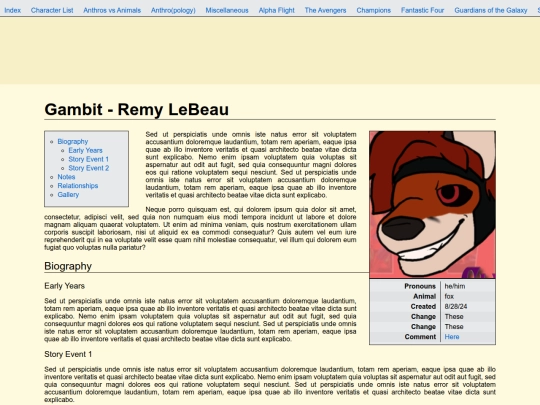Jump to Biography in contents box
Viewport: 540px width, 405px height.
[73, 142]
